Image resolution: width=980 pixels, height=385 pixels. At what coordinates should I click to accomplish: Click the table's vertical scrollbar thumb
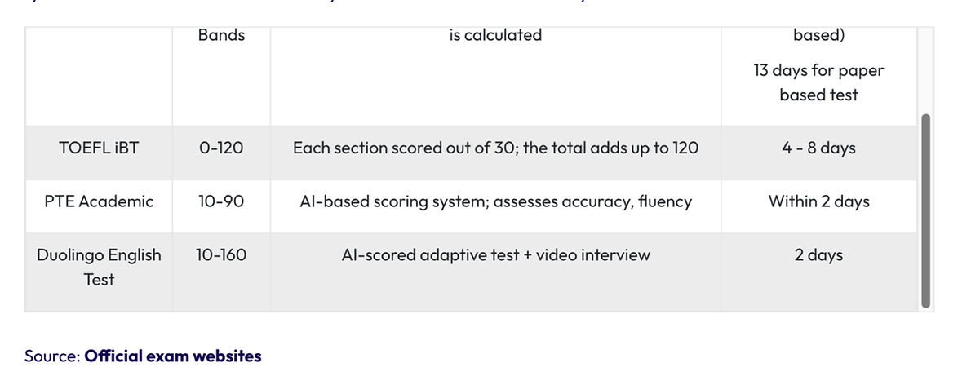tap(925, 210)
